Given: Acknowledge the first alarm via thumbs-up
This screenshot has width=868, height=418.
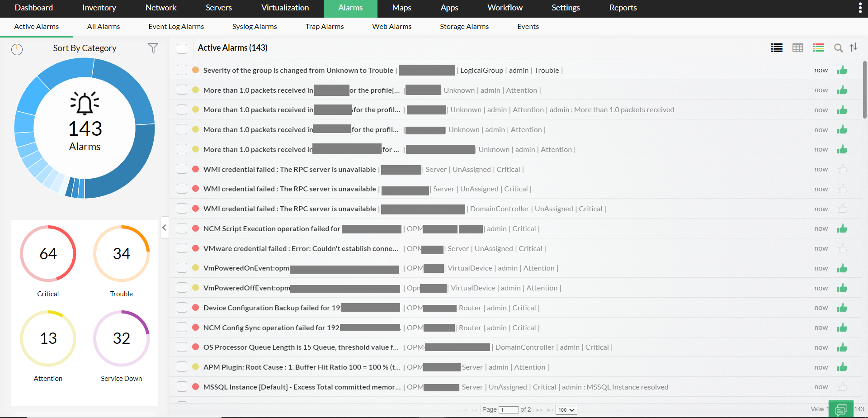Looking at the screenshot, I should [x=842, y=70].
